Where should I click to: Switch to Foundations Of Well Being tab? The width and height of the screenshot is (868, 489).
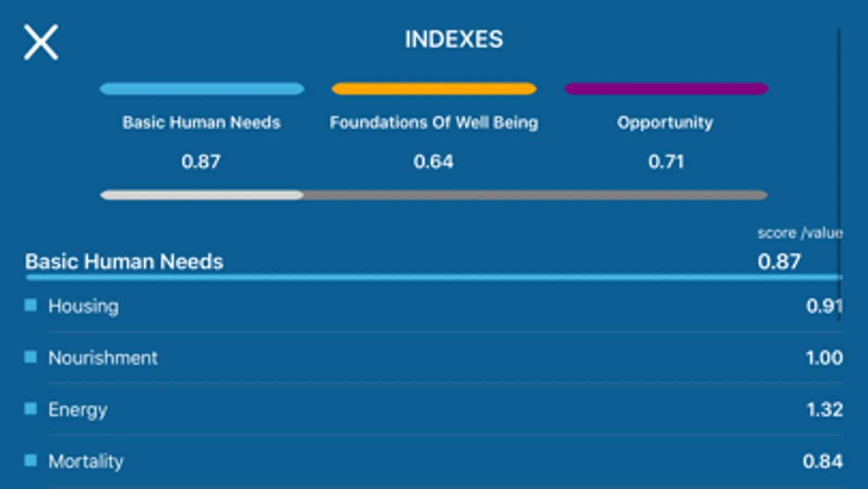click(434, 122)
